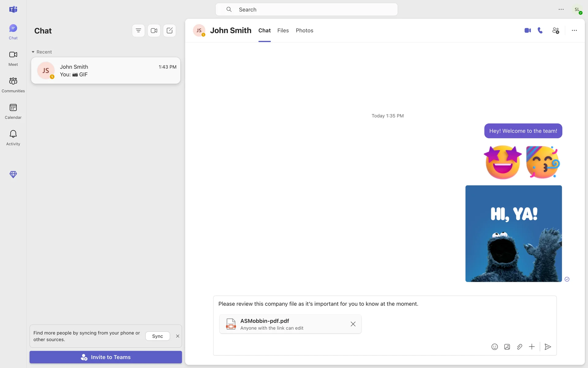Click Invite to Teams button
588x368 pixels.
pyautogui.click(x=106, y=357)
